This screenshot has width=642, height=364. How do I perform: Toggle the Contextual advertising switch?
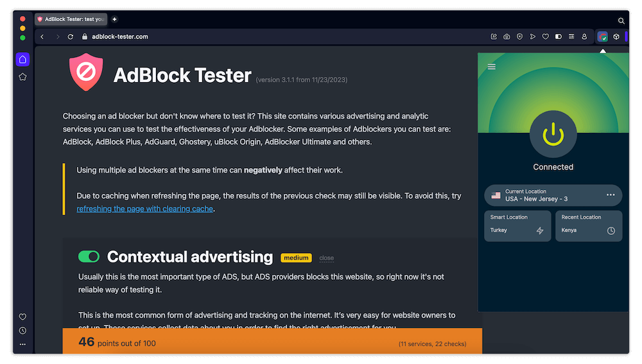coord(89,257)
